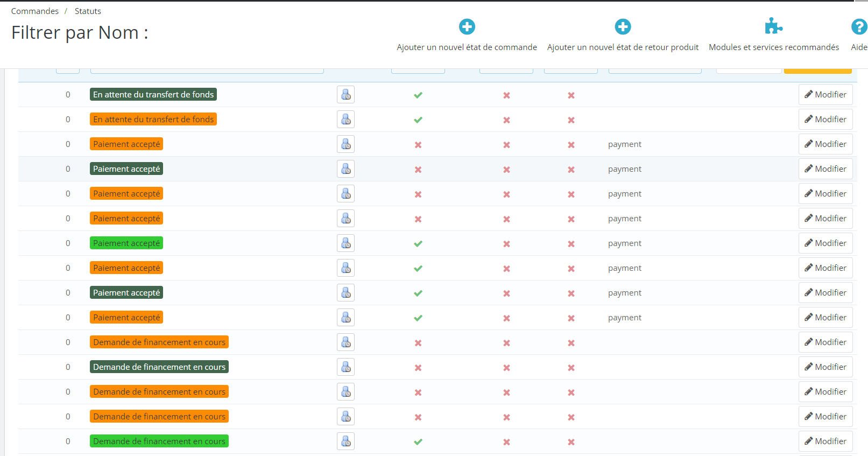Click Modifier for bright green Paiement accepté row
The width and height of the screenshot is (868, 456).
pos(825,243)
